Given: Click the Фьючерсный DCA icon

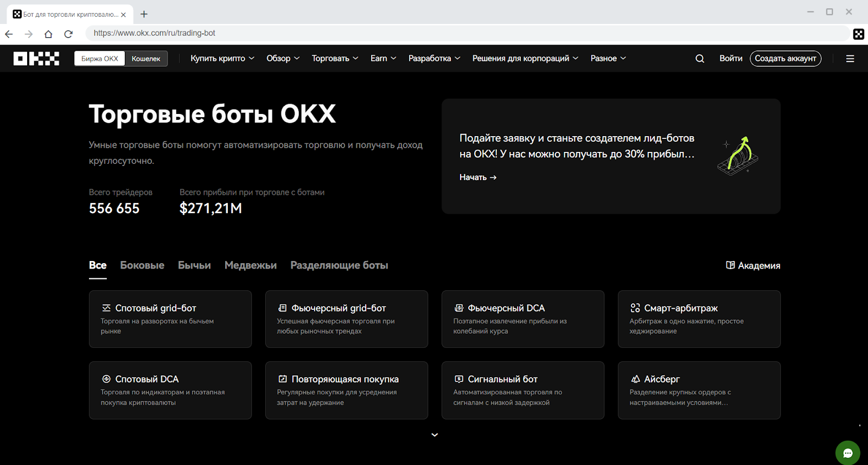Looking at the screenshot, I should [459, 308].
